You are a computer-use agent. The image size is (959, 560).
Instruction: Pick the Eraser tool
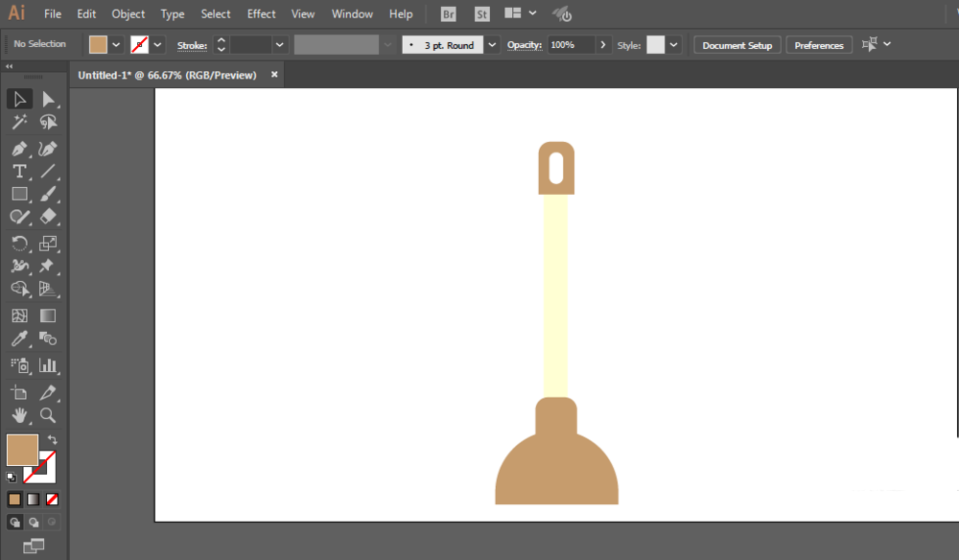(x=48, y=217)
